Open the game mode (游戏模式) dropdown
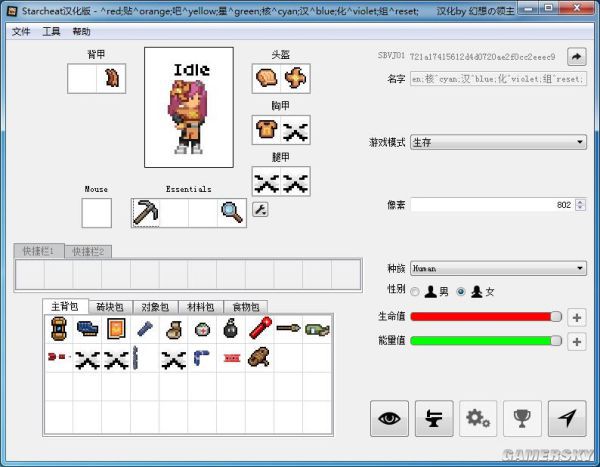 tap(498, 142)
